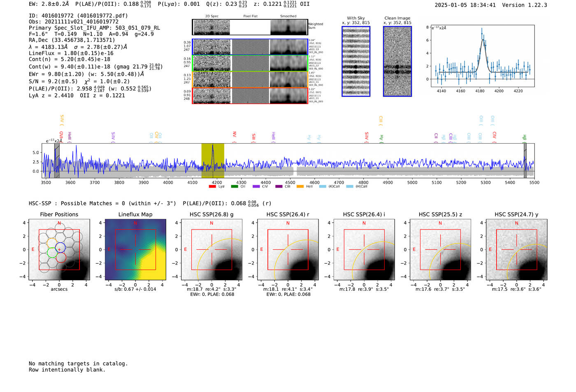Click the EW: 2.8±0.2Å header value
Viewport: 576px width, 392px height.
pos(49,4)
